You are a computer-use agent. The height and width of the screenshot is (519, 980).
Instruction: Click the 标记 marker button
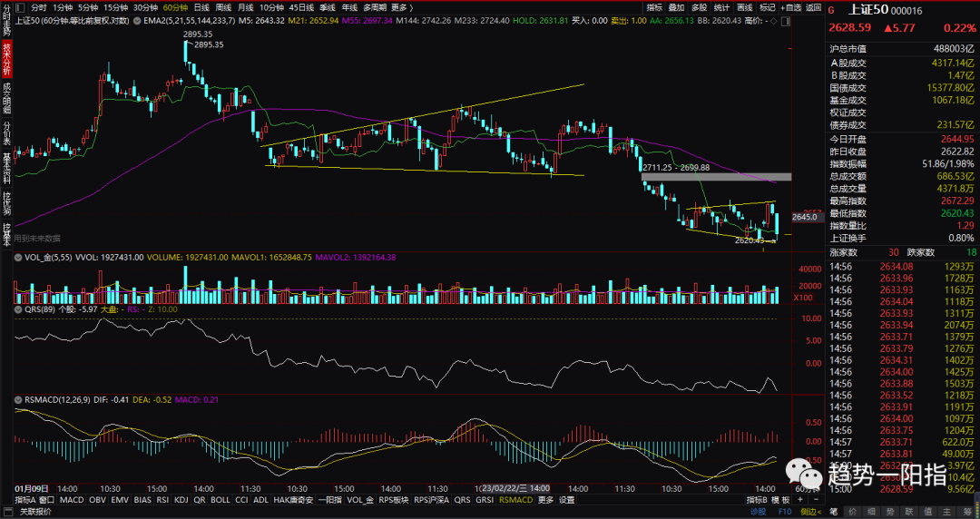767,7
